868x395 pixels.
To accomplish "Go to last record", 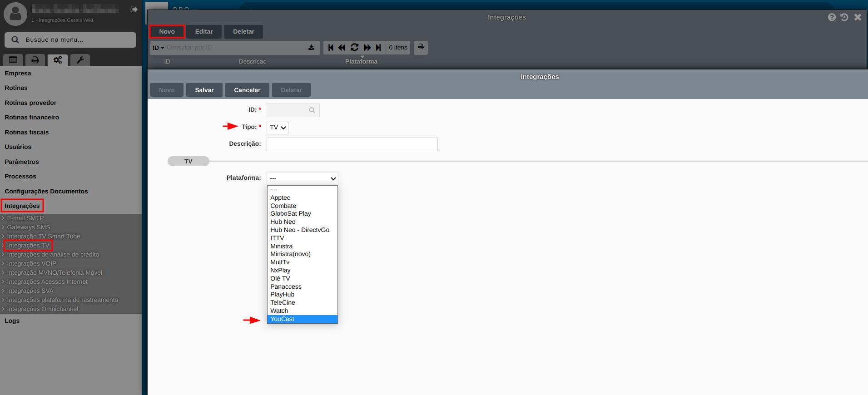I will click(x=378, y=48).
